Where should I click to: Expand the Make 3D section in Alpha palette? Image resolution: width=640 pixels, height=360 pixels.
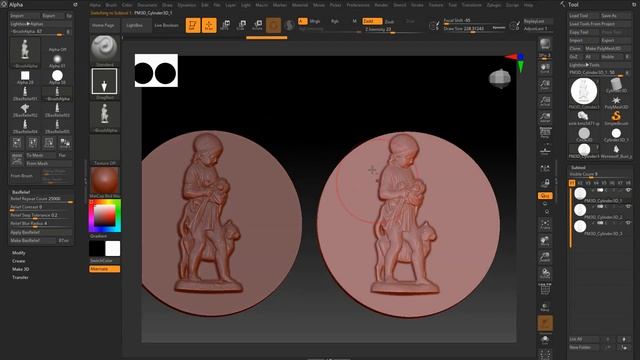[20, 269]
